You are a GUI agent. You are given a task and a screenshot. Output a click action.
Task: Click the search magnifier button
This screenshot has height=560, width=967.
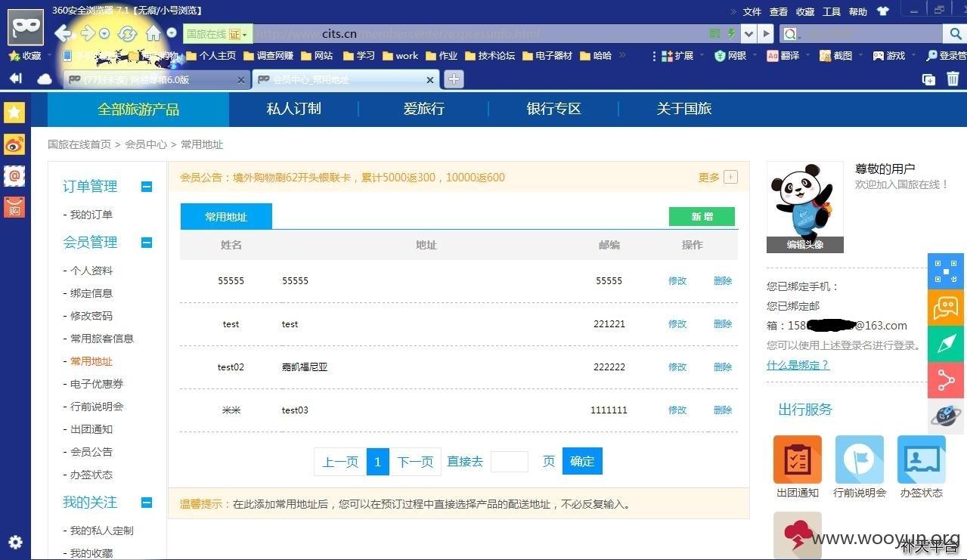[x=956, y=34]
